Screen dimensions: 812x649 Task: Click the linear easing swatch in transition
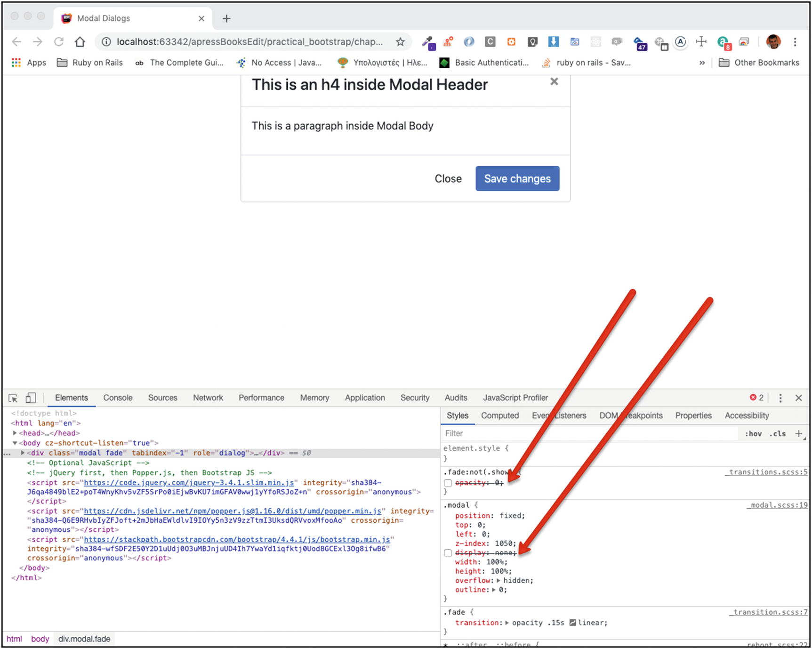click(x=572, y=623)
